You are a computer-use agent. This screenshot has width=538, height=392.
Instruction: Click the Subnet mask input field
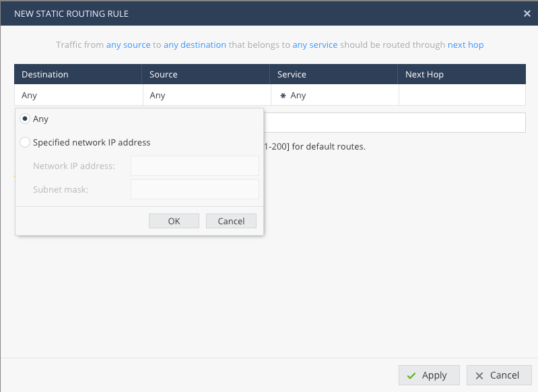pyautogui.click(x=195, y=189)
